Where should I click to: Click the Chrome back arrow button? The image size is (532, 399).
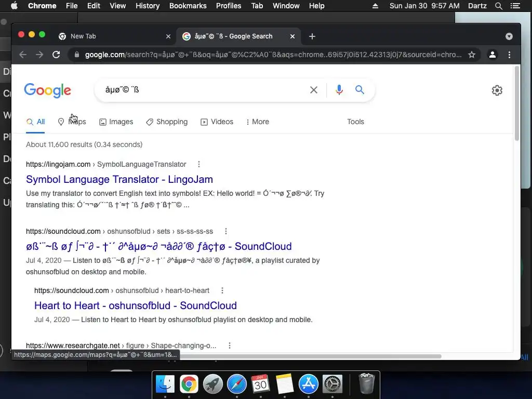(23, 55)
